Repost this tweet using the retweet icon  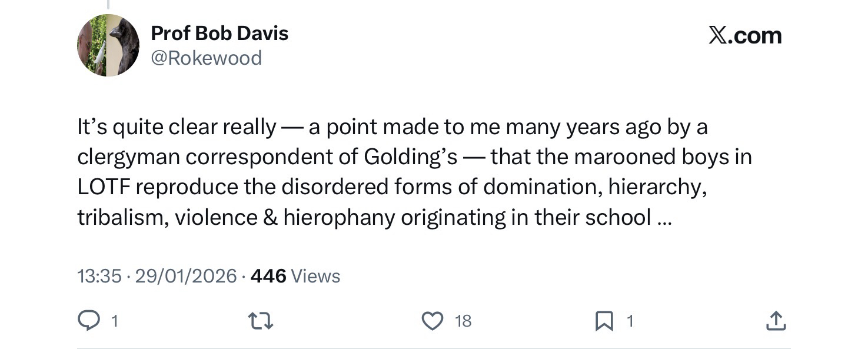click(260, 321)
